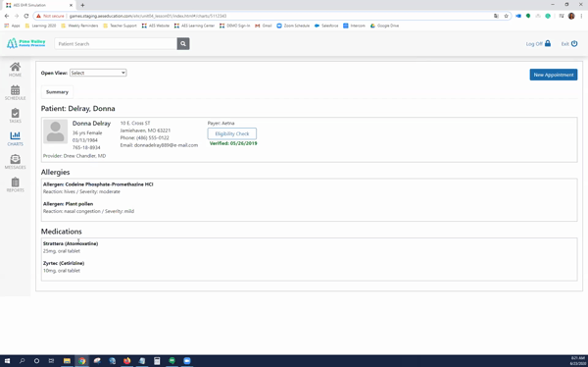588x367 pixels.
Task: Click the New Appointment button
Action: 553,75
